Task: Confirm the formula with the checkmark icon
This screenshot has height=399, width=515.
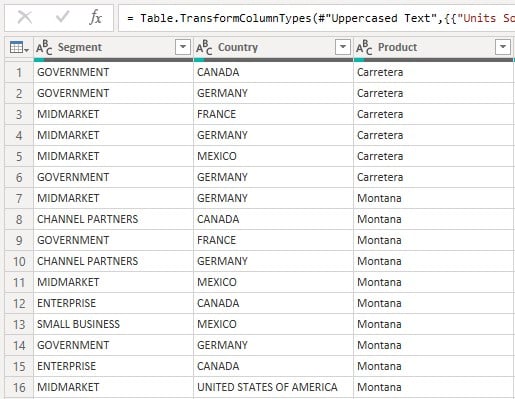Action: pos(62,17)
